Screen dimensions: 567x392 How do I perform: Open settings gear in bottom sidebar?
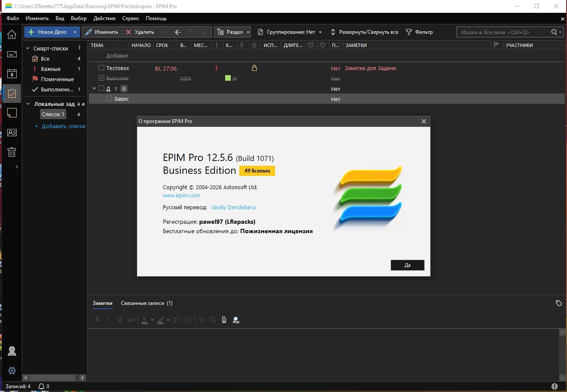point(12,371)
